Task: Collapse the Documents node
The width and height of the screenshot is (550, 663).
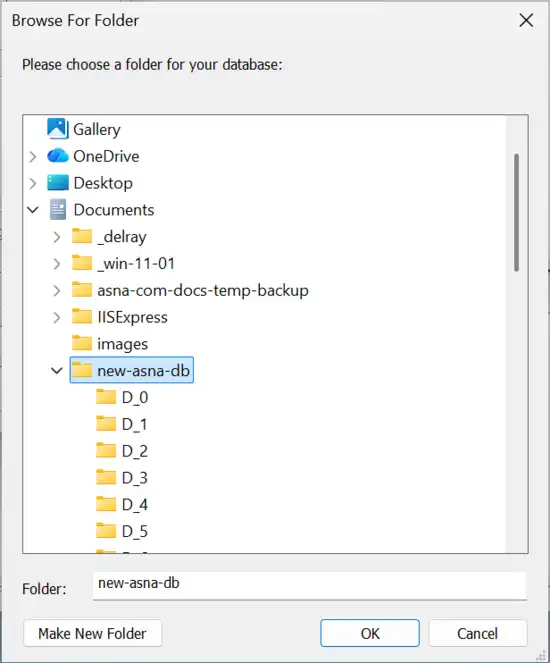Action: pyautogui.click(x=33, y=210)
